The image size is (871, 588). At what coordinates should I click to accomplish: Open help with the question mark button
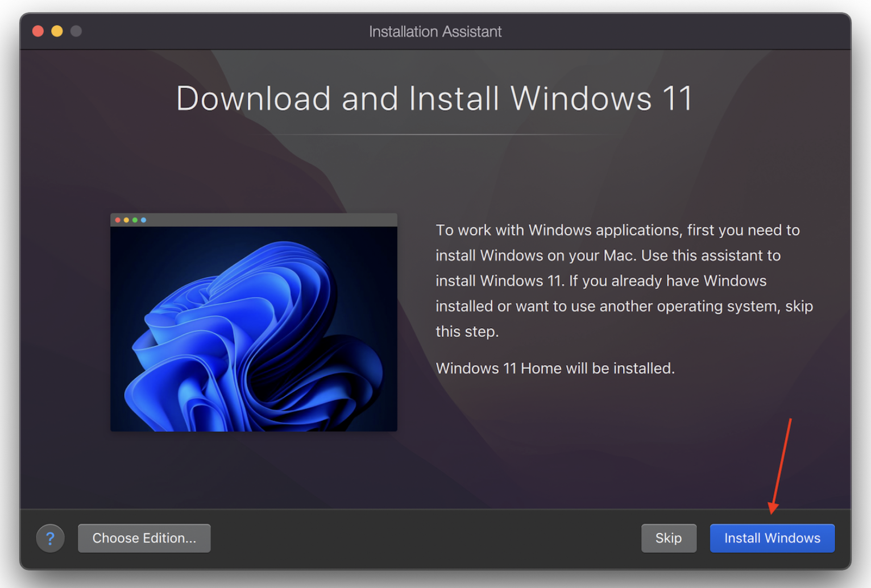pos(50,538)
